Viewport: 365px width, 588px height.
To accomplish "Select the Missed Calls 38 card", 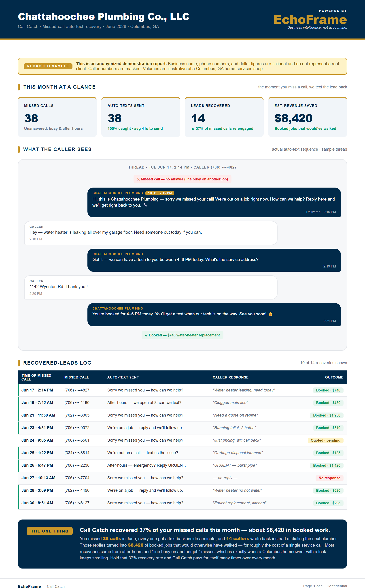I will point(57,117).
